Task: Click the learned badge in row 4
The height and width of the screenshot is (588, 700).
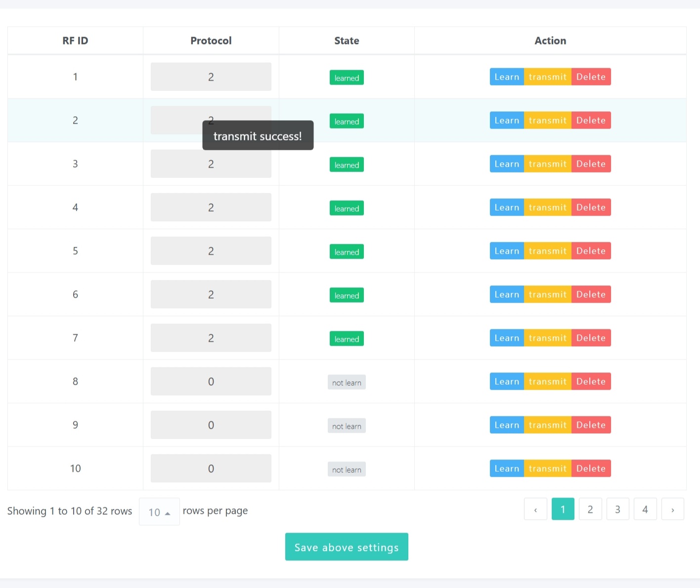Action: 347,208
